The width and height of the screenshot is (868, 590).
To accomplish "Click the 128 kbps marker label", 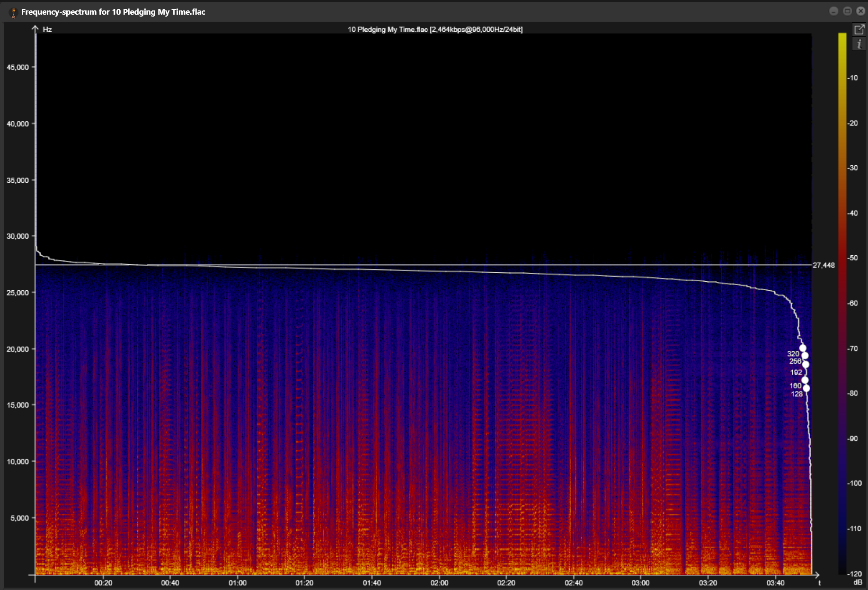I will pos(797,394).
